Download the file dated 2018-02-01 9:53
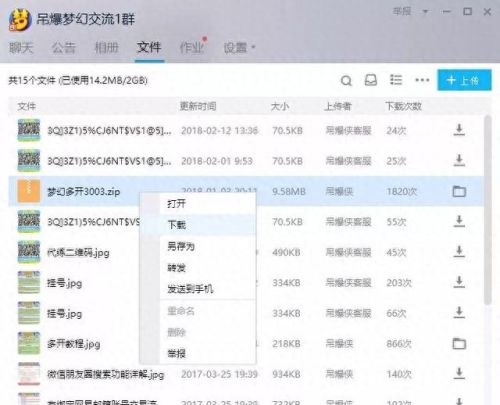Viewport: 500px width, 405px height. coord(459,161)
